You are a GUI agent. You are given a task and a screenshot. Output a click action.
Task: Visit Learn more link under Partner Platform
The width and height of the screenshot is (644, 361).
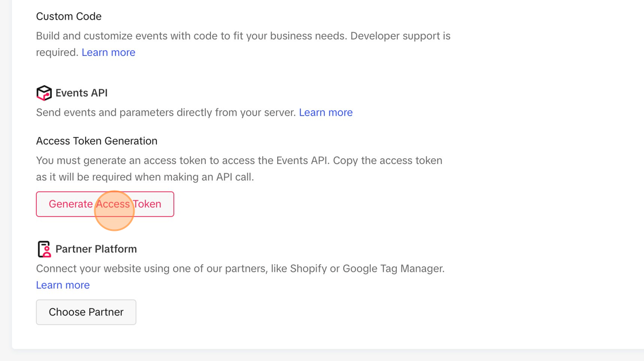pos(63,285)
